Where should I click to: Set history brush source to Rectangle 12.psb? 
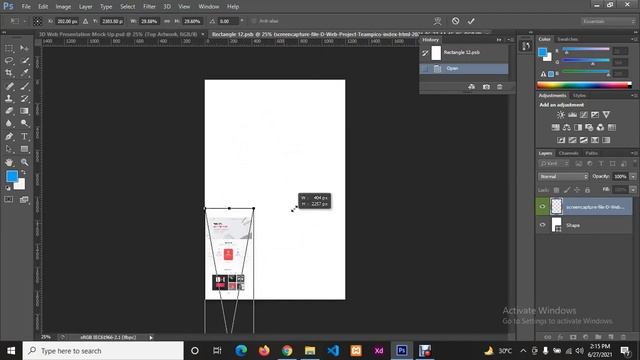[x=425, y=53]
